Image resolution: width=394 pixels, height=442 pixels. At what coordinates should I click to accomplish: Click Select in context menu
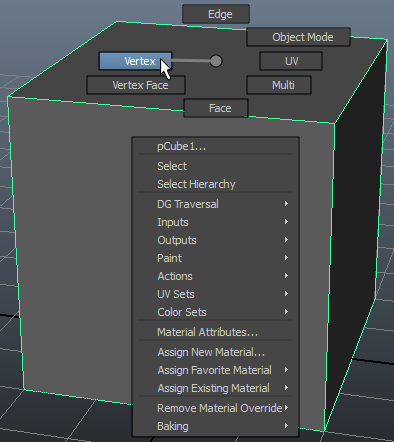pyautogui.click(x=215, y=166)
